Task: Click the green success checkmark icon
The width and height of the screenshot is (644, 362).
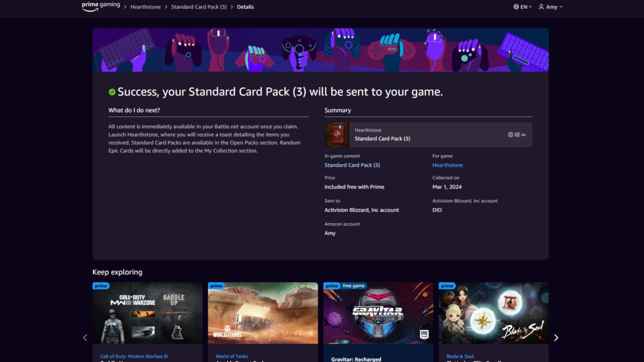Action: pos(113,91)
